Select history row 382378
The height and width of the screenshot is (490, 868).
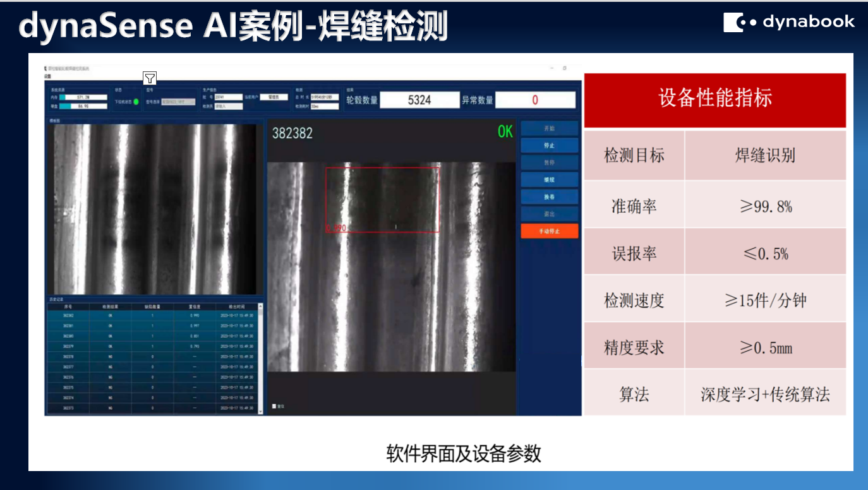click(152, 357)
